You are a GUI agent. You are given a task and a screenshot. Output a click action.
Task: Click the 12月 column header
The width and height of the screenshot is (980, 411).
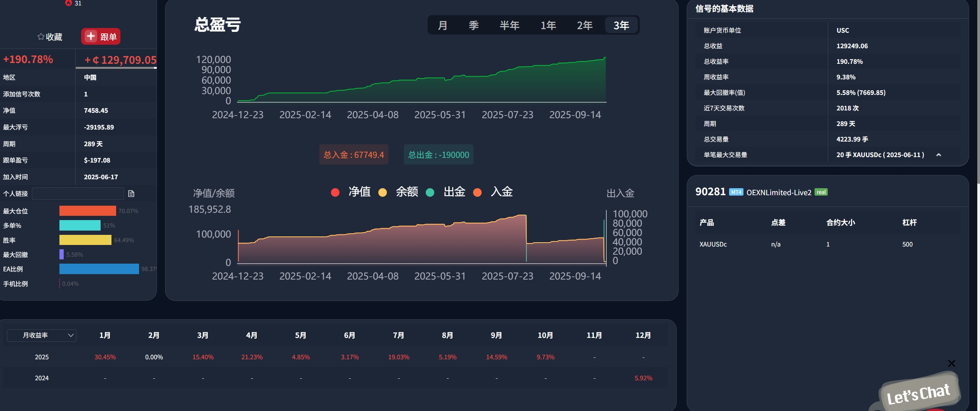pyautogui.click(x=643, y=335)
